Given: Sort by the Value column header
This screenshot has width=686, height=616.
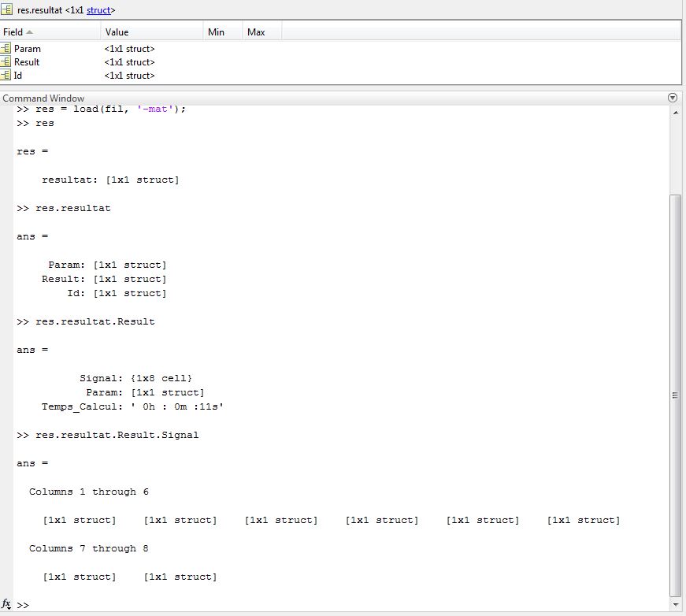Looking at the screenshot, I should tap(152, 32).
